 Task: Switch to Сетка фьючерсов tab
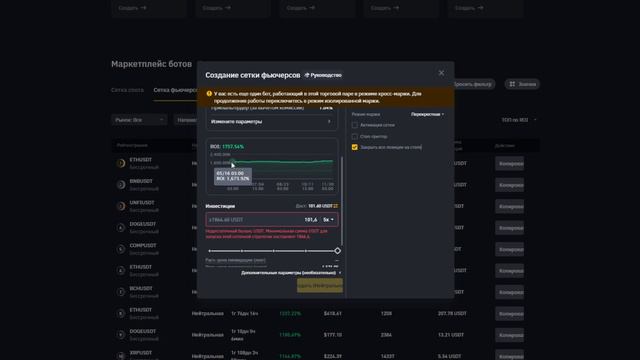(175, 90)
